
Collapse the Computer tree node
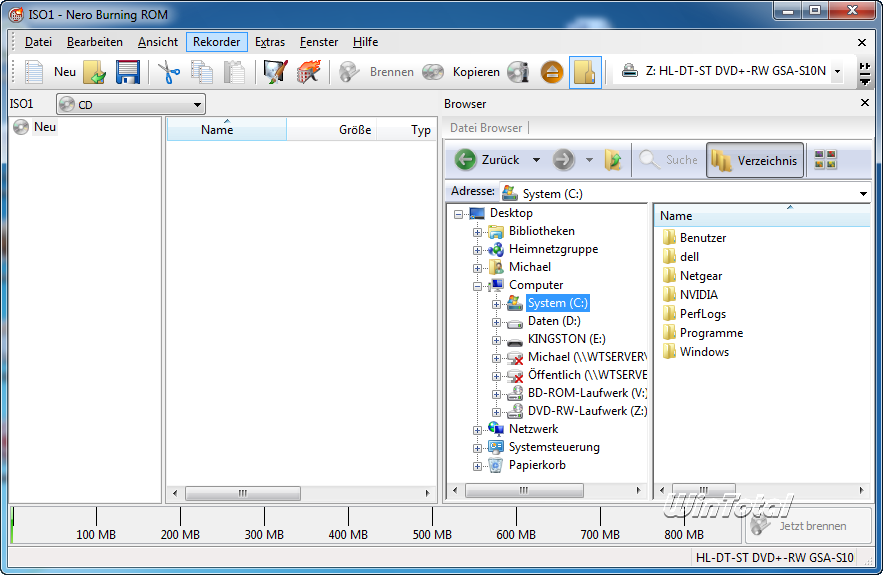477,286
